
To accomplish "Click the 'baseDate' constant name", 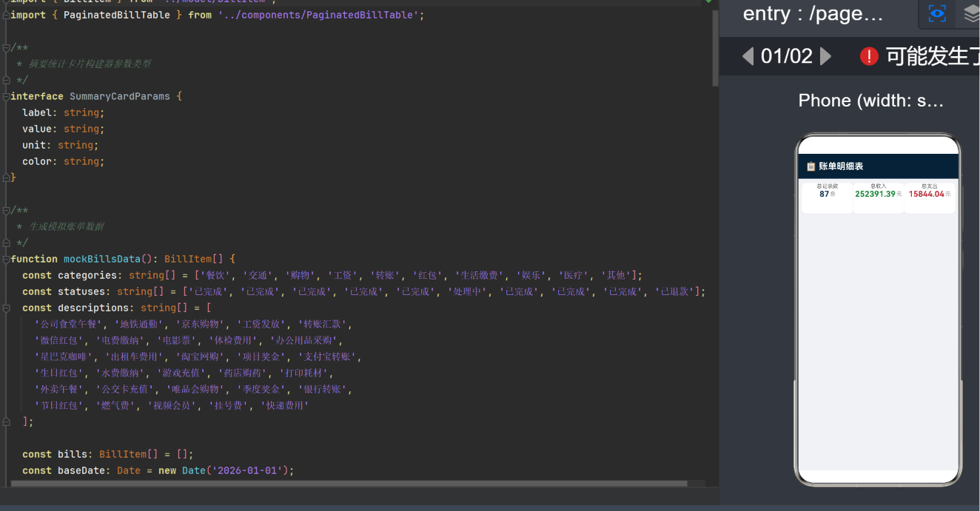I will point(81,470).
